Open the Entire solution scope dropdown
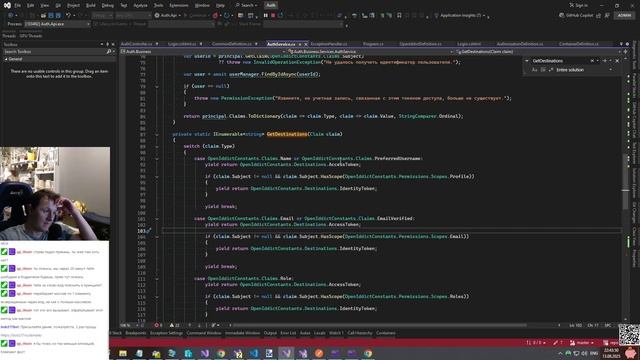The width and height of the screenshot is (640, 360). 584,70
